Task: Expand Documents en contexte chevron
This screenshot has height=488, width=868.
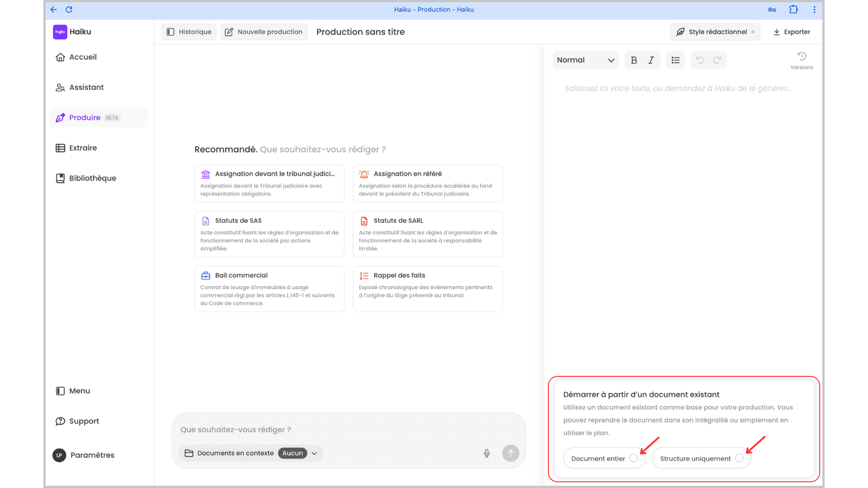Action: (x=314, y=453)
